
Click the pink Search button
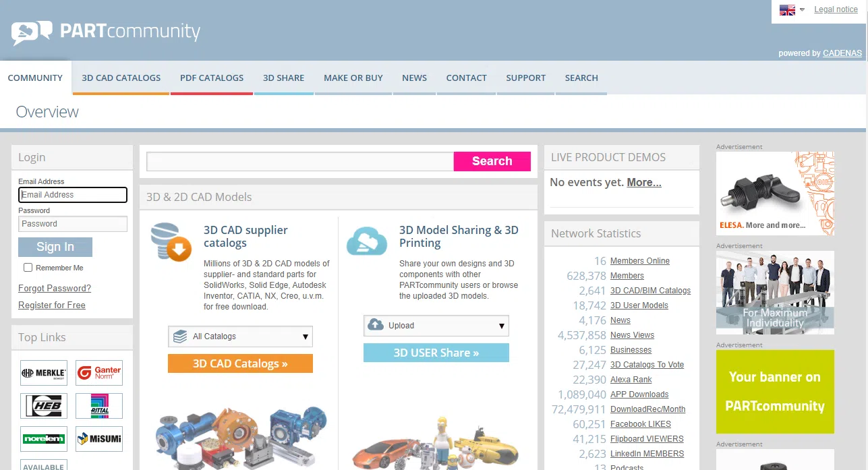point(492,161)
